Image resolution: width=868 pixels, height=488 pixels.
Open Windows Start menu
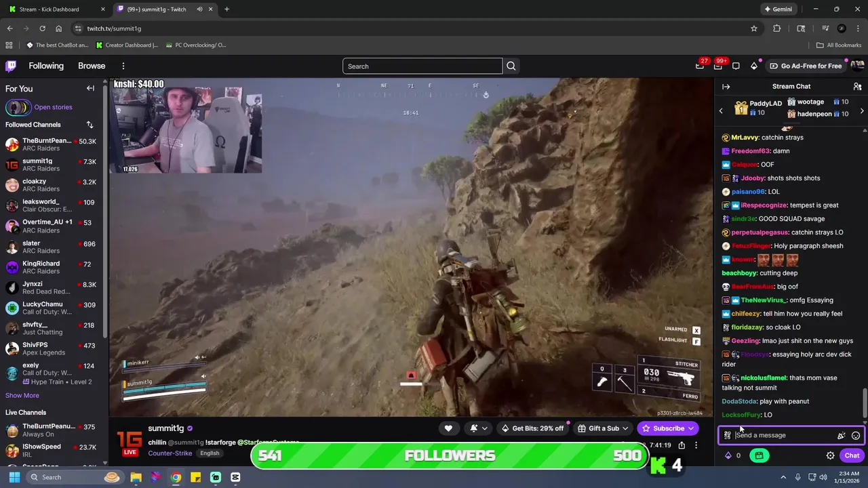click(14, 477)
